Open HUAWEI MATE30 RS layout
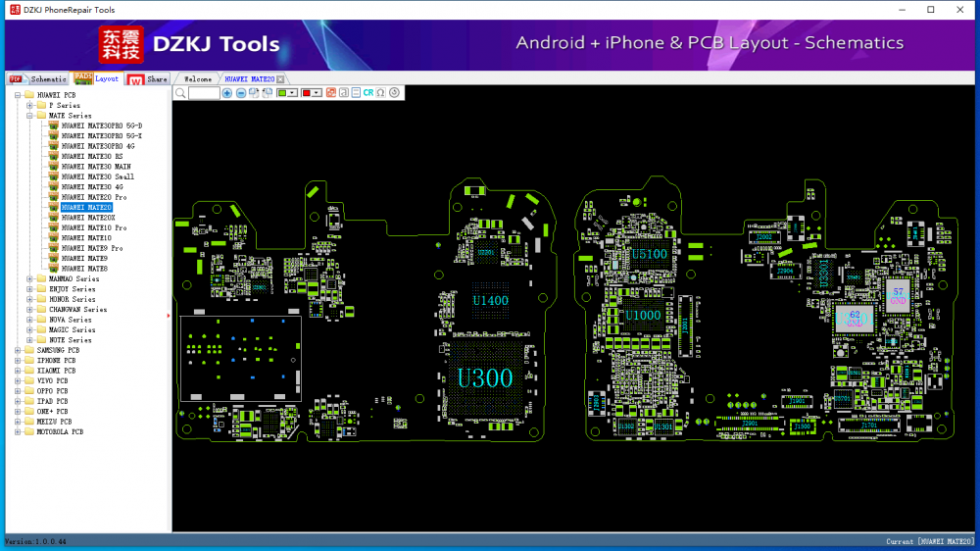The height and width of the screenshot is (551, 980). point(92,156)
